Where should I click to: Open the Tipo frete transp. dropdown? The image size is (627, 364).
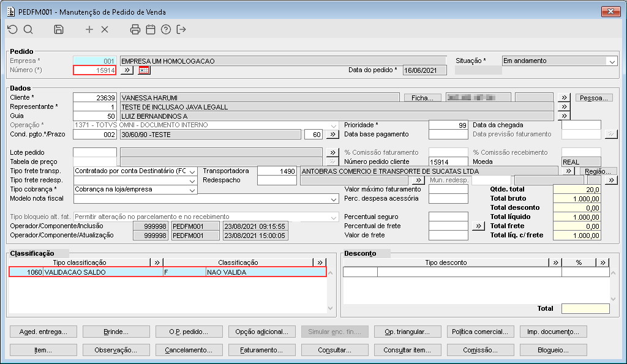coord(192,171)
